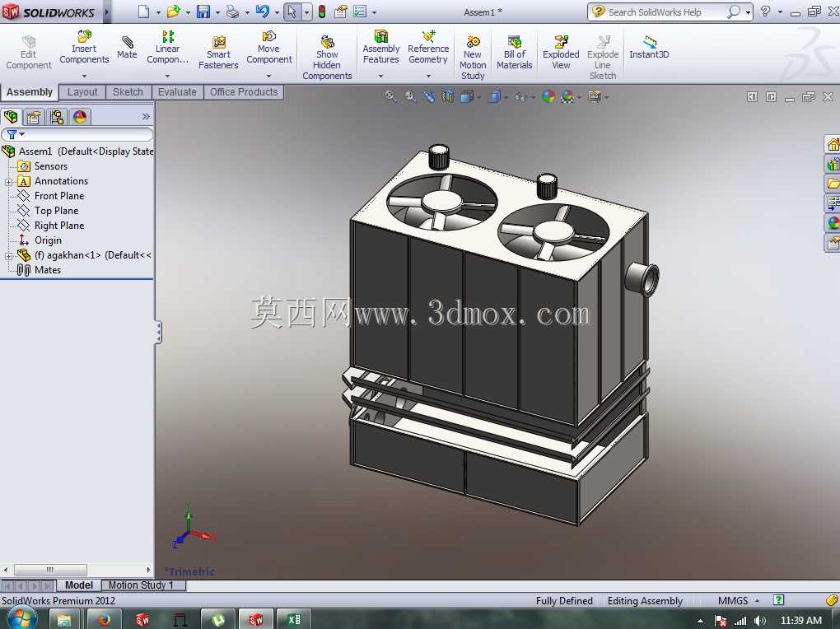
Task: Click the Exploded View tool
Action: [561, 53]
